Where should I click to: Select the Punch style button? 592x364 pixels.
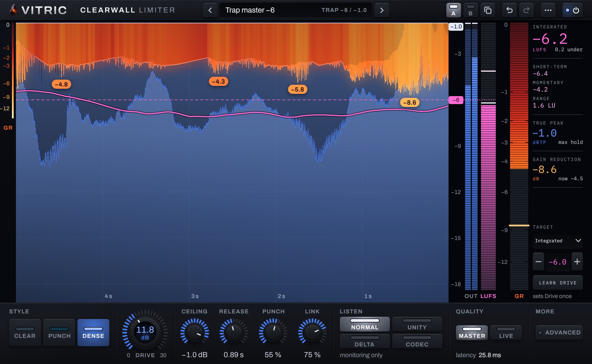click(59, 332)
